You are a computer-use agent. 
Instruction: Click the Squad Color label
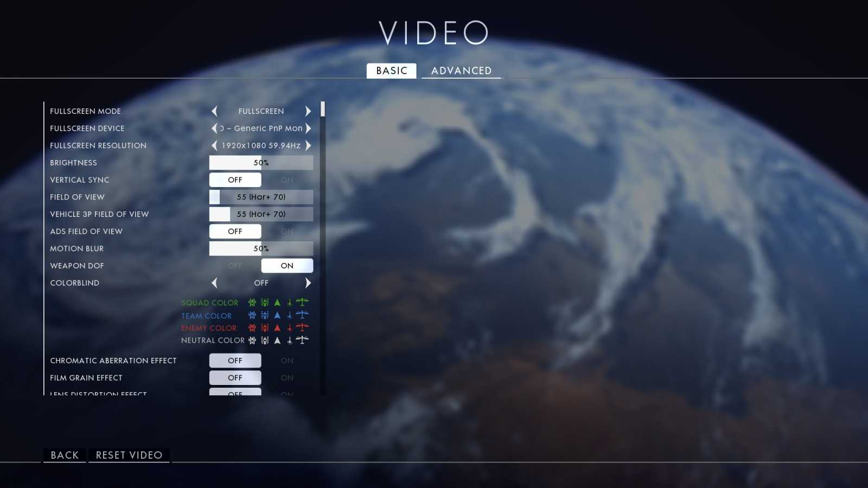(x=209, y=303)
